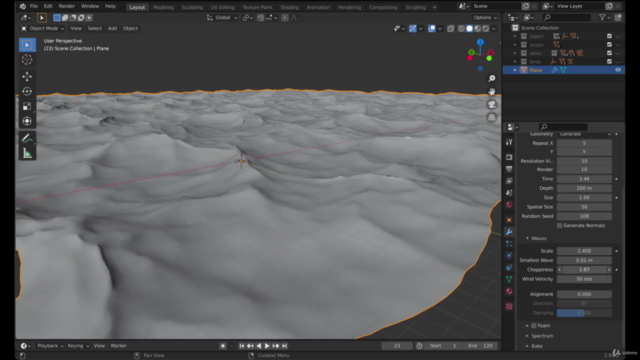Screen dimensions: 640x360
Task: Toggle camera view icon
Action: (492, 104)
